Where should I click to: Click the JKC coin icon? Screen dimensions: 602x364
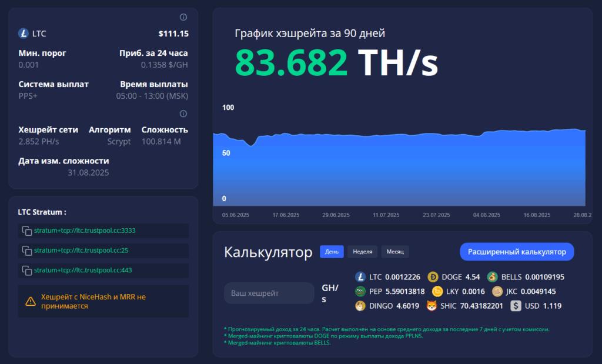[x=497, y=292]
